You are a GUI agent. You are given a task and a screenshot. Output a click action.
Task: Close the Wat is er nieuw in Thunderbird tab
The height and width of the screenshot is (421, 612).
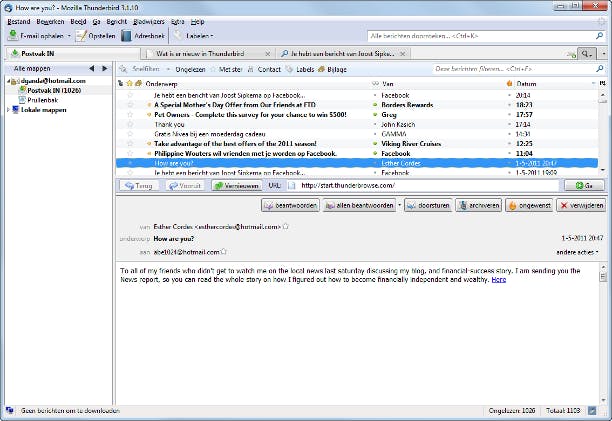pos(267,53)
